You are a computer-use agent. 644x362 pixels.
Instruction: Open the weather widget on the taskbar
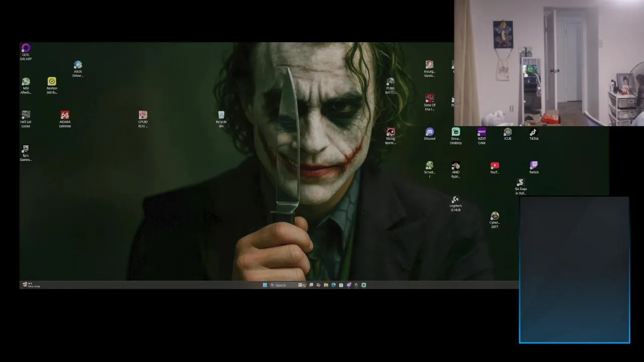pyautogui.click(x=31, y=285)
